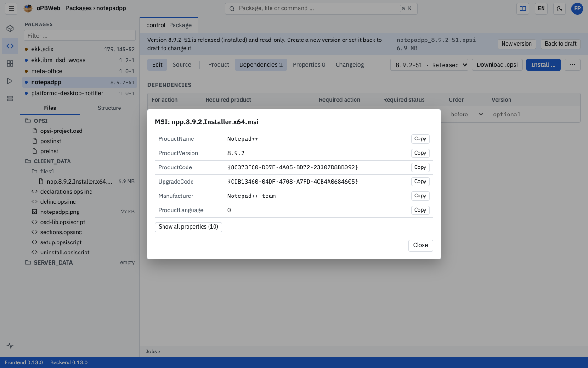Copy the ProductCode value

click(420, 167)
